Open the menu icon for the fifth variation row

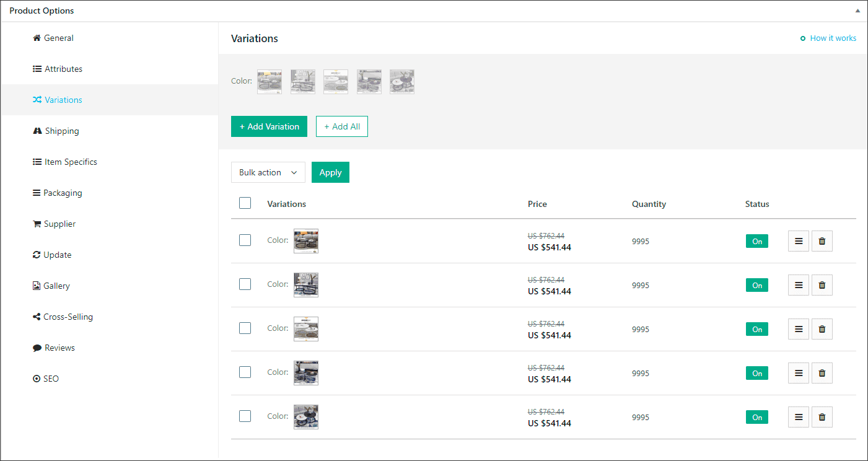pos(799,417)
